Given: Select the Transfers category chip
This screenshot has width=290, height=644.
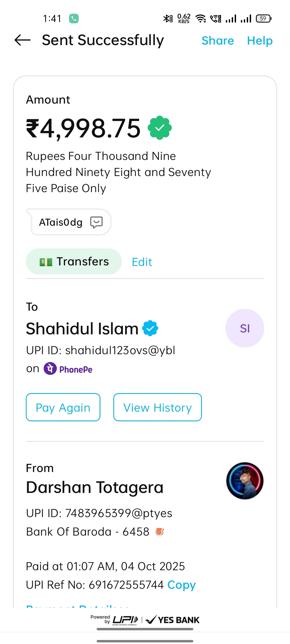Looking at the screenshot, I should click(74, 261).
